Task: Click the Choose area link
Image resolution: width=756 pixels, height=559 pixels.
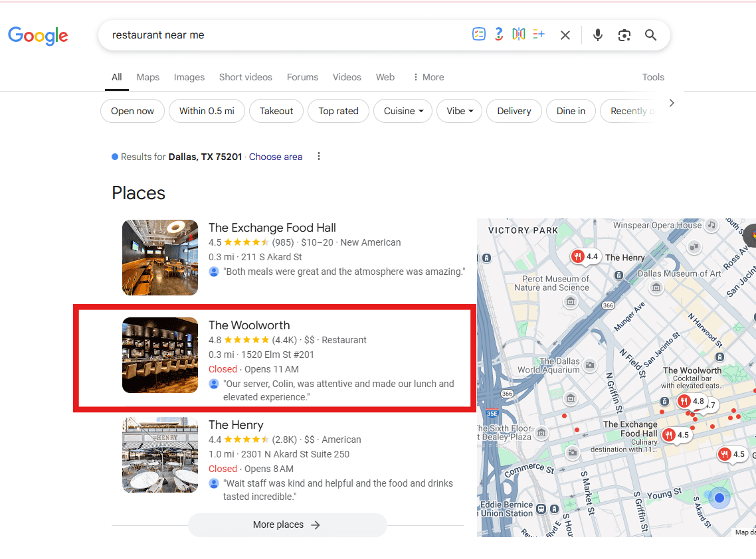Action: [x=276, y=157]
